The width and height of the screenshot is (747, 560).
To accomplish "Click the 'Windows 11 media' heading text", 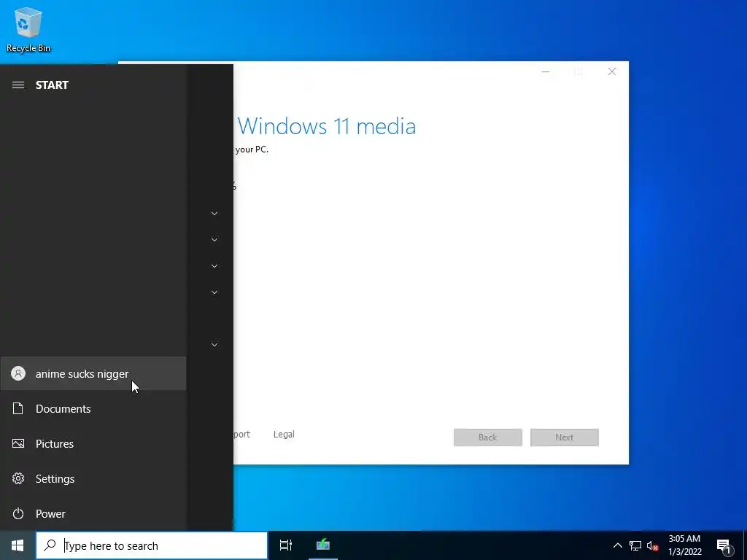I will [327, 127].
